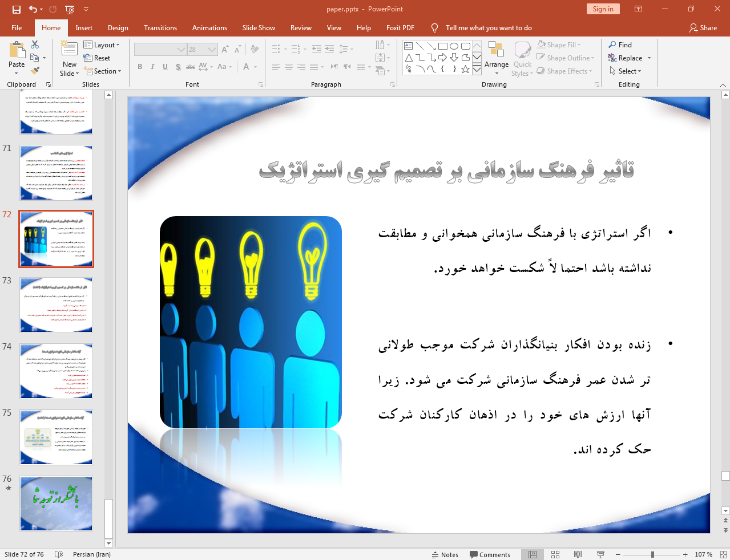Launch Slide Show from status bar
This screenshot has height=560, width=730.
[x=600, y=554]
